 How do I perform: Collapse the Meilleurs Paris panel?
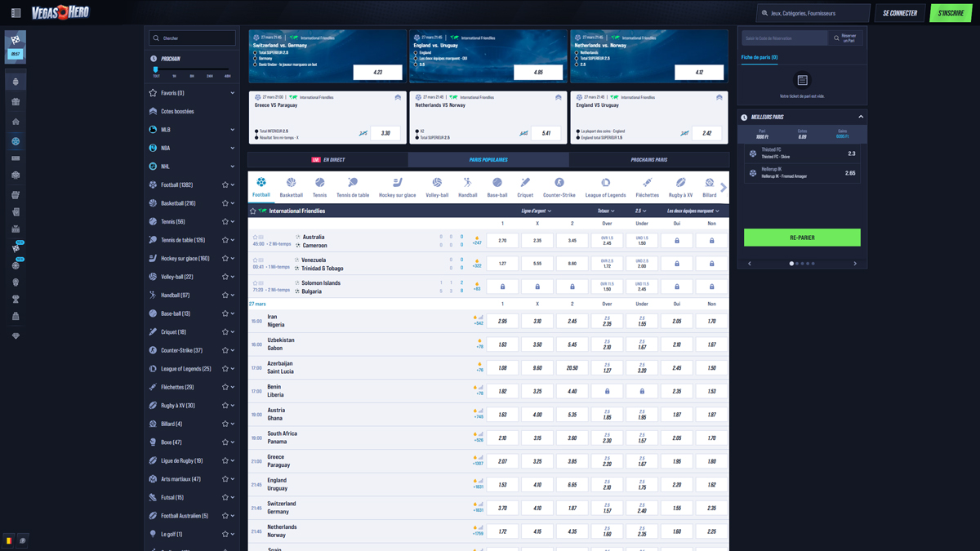click(860, 118)
